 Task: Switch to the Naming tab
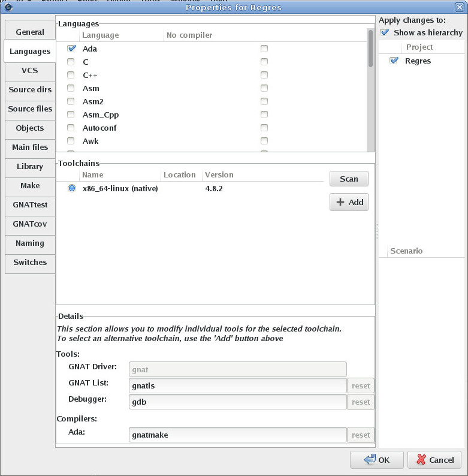coord(30,243)
